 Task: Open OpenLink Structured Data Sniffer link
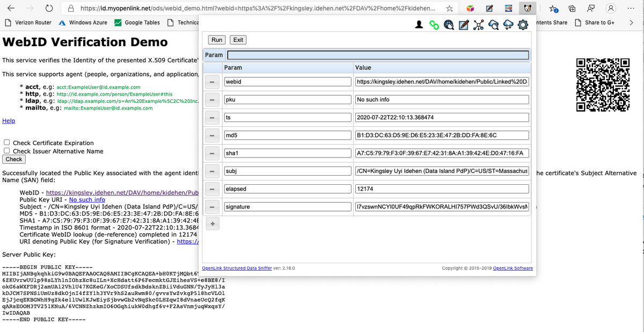(x=237, y=268)
